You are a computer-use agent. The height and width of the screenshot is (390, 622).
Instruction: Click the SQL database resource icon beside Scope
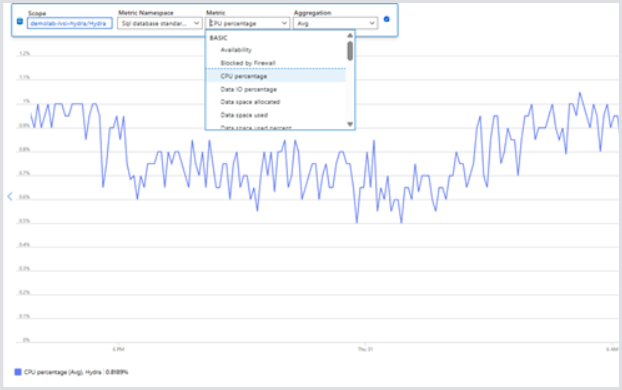[x=20, y=21]
